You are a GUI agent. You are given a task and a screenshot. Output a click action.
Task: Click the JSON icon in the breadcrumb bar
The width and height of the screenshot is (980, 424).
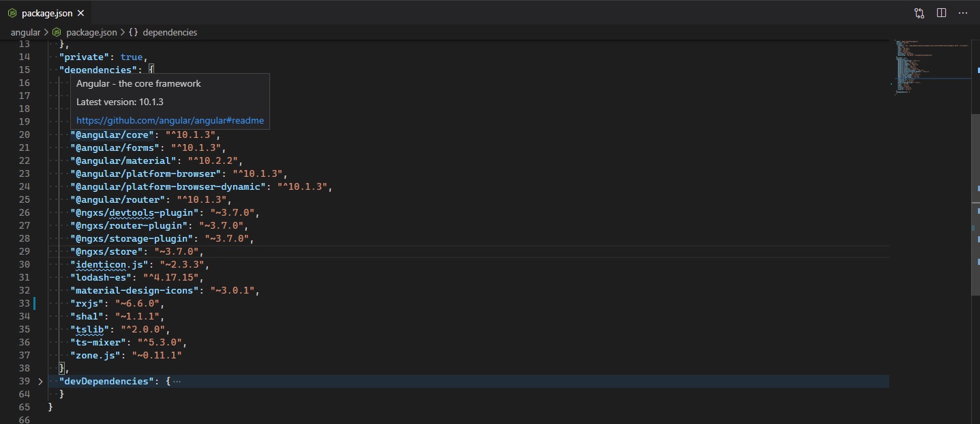pos(58,32)
